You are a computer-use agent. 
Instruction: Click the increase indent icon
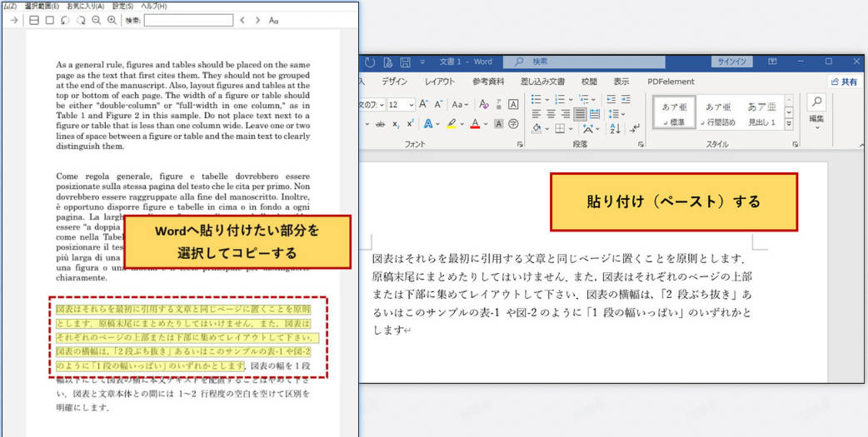point(626,100)
